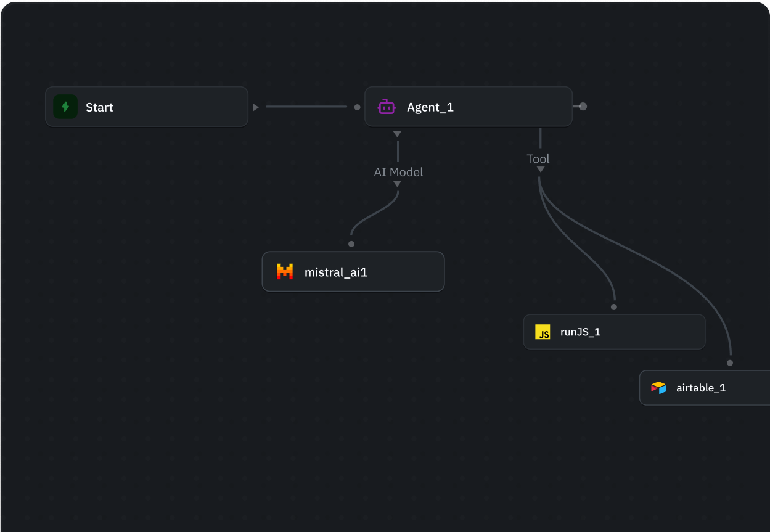Click the Agent_1 input connector dot
The width and height of the screenshot is (770, 532).
357,107
